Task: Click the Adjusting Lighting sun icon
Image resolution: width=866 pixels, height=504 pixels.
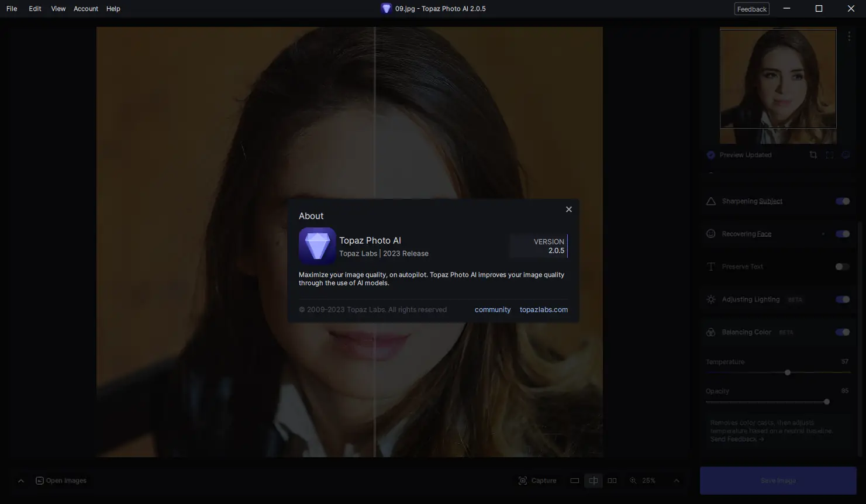Action: [x=711, y=299]
